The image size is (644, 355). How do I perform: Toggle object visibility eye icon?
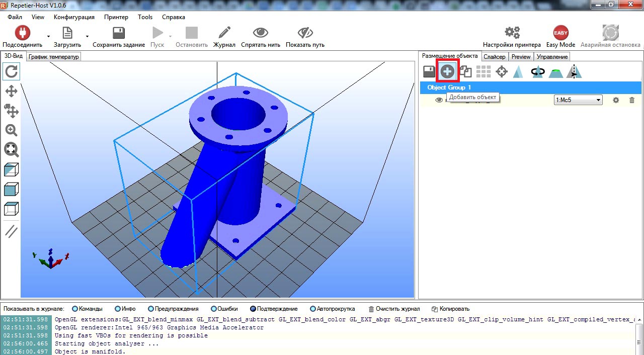coord(439,100)
